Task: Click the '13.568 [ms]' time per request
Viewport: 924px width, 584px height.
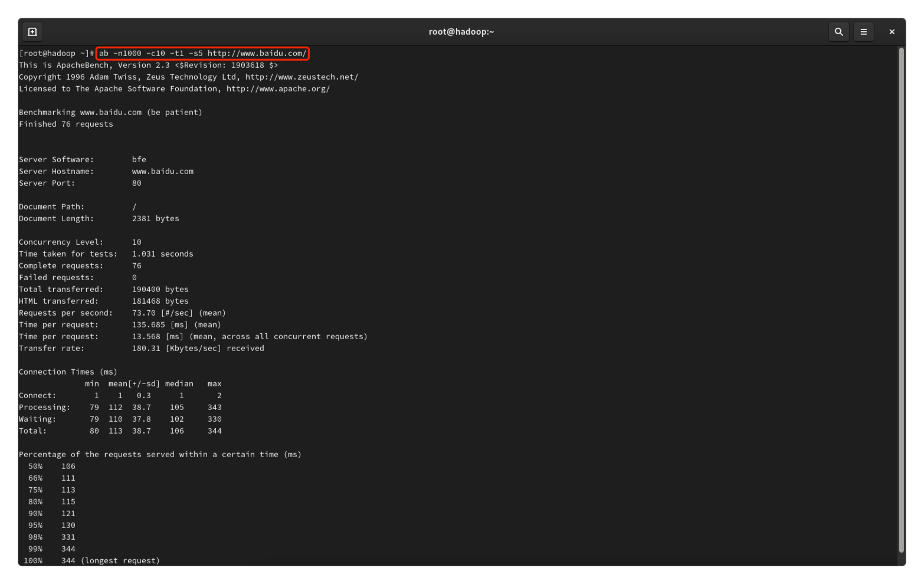Action: click(x=158, y=337)
